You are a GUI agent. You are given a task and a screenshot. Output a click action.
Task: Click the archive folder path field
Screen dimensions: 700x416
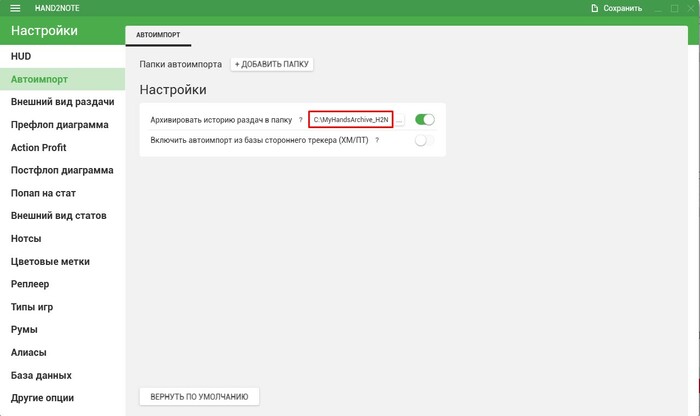pos(351,120)
